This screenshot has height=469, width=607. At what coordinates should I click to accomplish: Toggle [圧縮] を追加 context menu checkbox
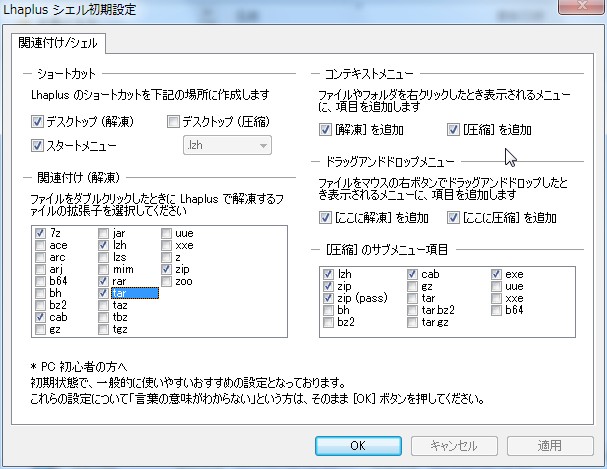pyautogui.click(x=453, y=130)
